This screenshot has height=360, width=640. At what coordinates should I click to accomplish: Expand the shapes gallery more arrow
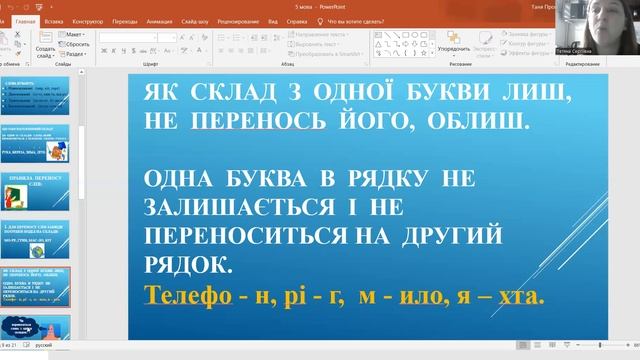(432, 53)
